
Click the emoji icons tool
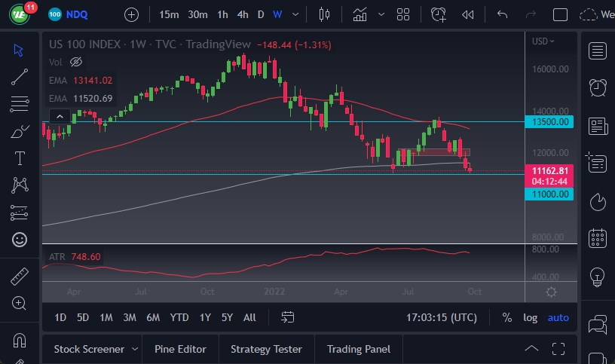(20, 240)
